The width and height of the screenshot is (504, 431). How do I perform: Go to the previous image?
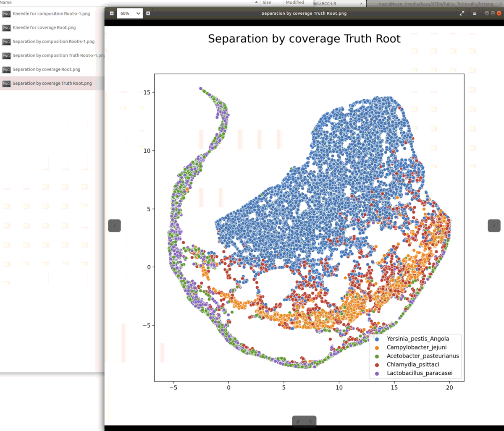(x=114, y=225)
